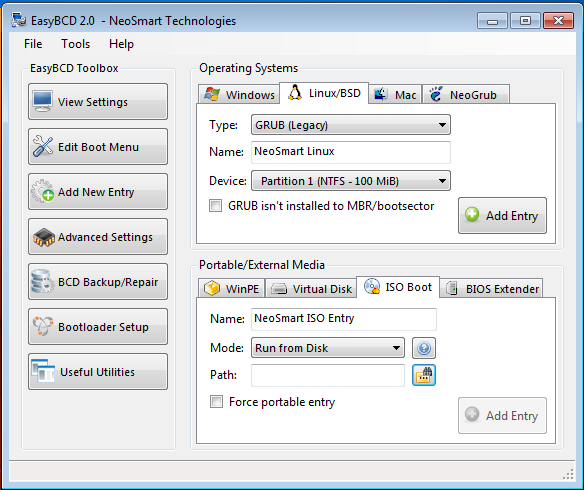Open the Run from Disk mode dropdown
Image resolution: width=584 pixels, height=490 pixels.
coord(328,348)
